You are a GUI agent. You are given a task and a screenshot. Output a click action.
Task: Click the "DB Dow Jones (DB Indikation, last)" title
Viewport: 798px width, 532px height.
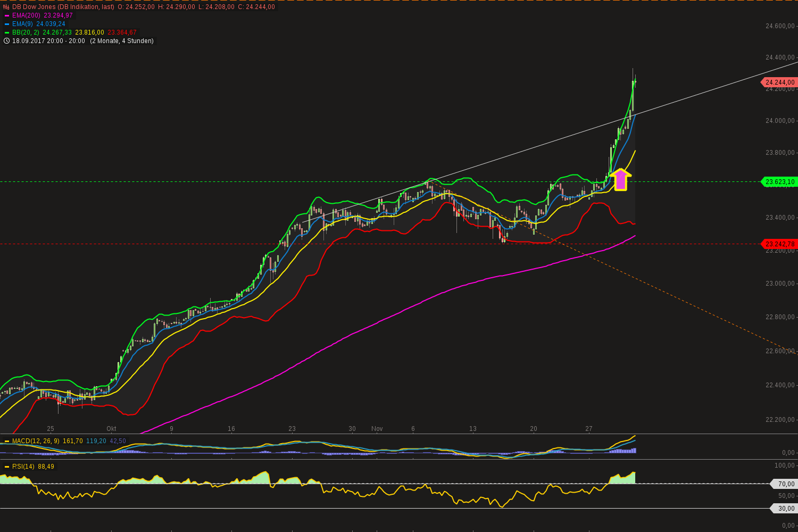click(63, 7)
